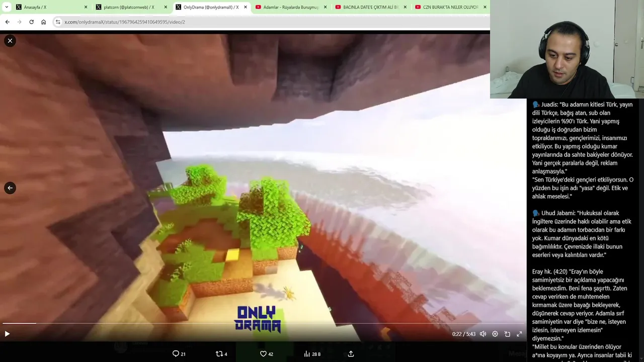644x362 pixels.
Task: Reload the current page
Action: coord(31,22)
